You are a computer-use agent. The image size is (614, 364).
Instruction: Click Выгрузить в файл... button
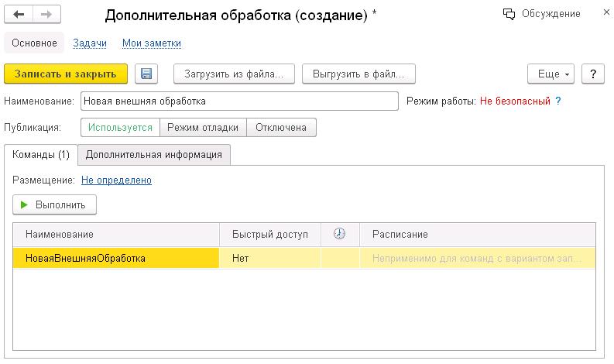click(358, 74)
